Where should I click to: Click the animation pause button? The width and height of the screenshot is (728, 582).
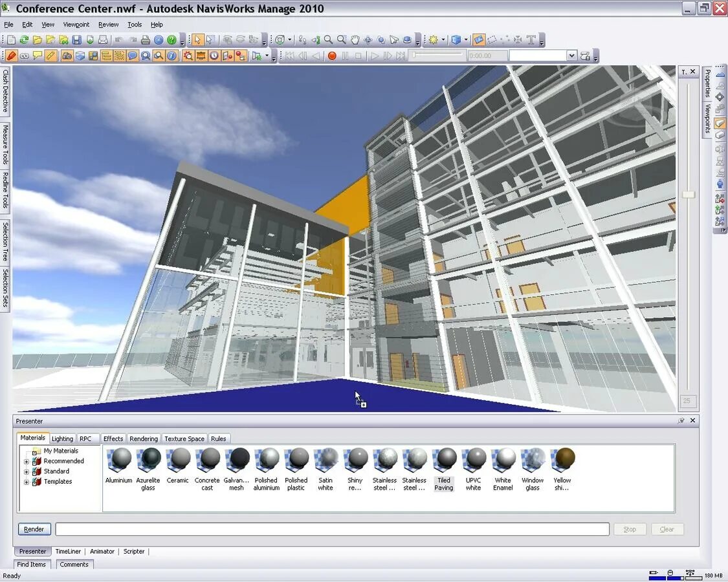(345, 56)
